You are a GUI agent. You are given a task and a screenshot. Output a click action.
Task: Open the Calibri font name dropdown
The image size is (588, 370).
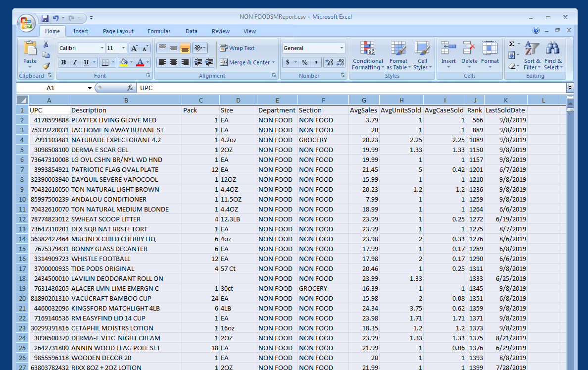point(102,48)
